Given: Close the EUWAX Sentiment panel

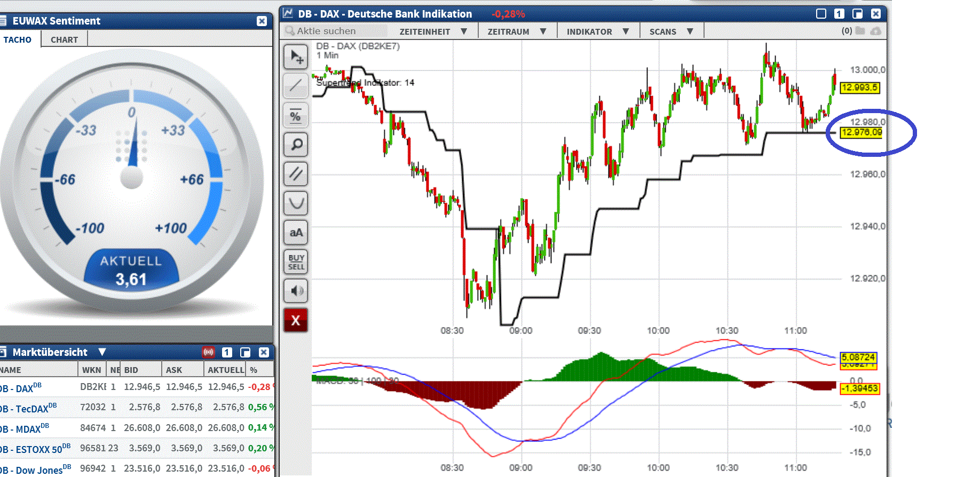Looking at the screenshot, I should 262,21.
